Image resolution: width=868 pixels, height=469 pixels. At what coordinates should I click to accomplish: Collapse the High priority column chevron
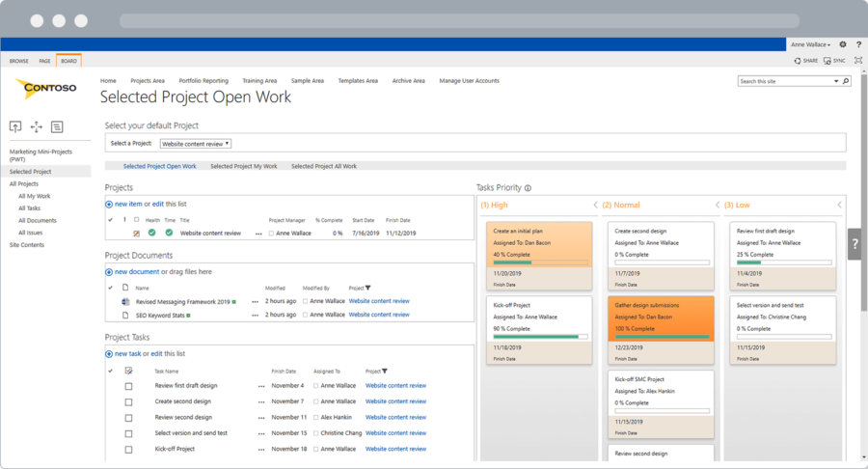595,205
